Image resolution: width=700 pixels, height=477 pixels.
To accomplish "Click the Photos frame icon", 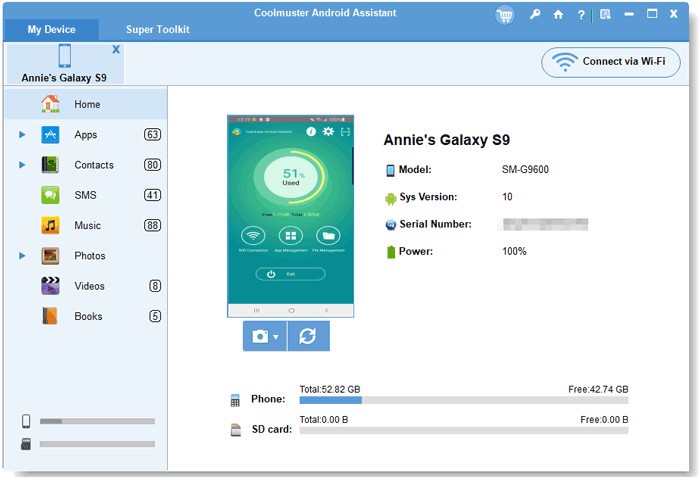I will pyautogui.click(x=50, y=256).
